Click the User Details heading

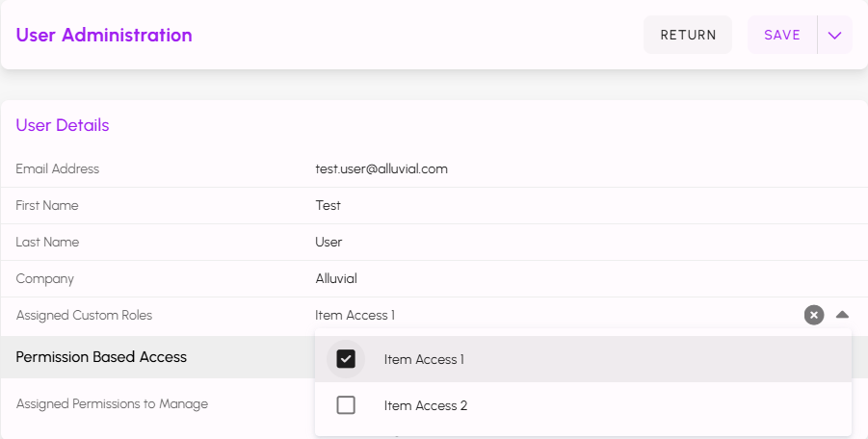point(63,125)
